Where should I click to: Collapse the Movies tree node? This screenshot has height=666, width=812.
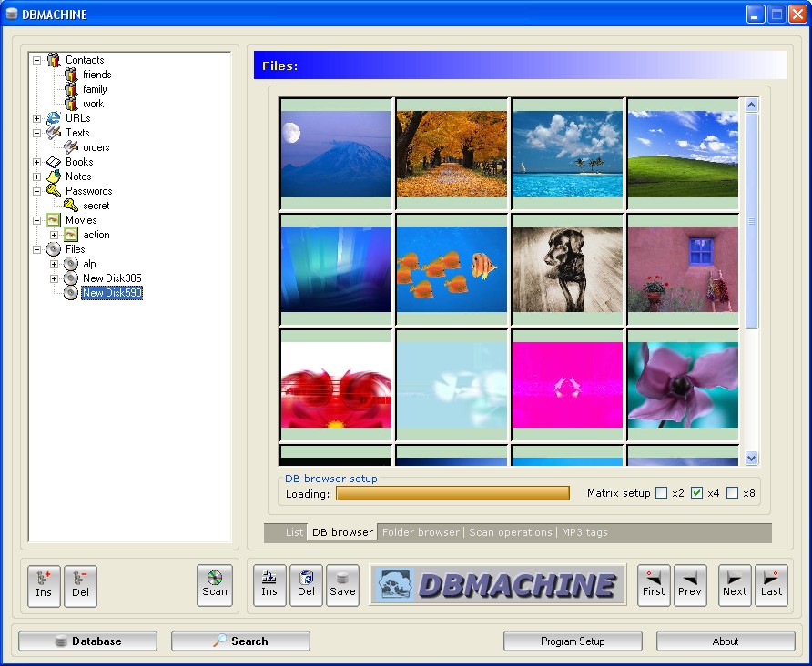(x=36, y=220)
